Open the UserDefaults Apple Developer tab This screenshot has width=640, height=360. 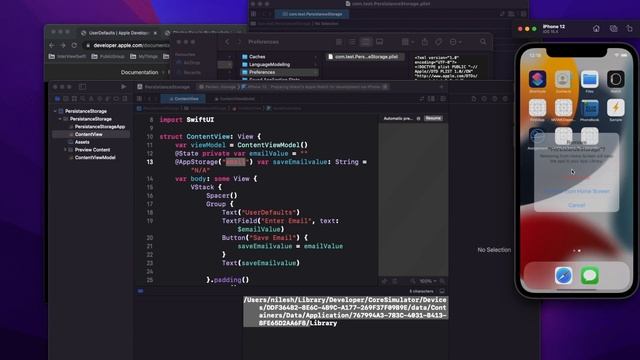tap(118, 33)
